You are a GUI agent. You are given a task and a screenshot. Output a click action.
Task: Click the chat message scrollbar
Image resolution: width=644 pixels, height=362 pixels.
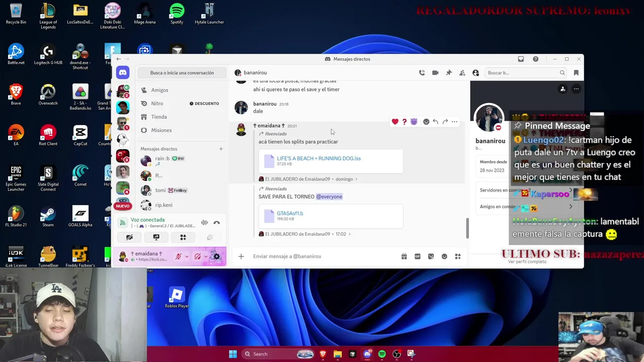pyautogui.click(x=467, y=228)
